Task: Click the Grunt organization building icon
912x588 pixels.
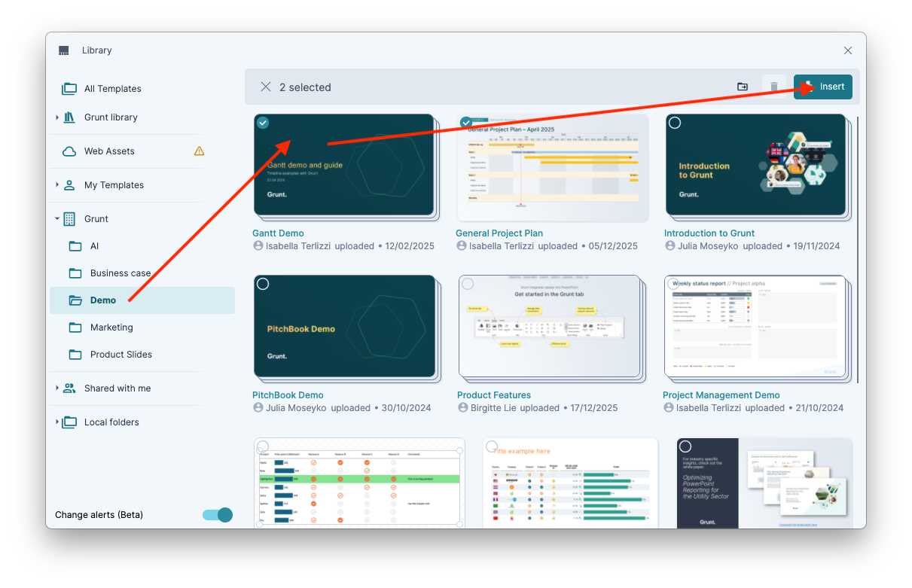Action: (69, 219)
